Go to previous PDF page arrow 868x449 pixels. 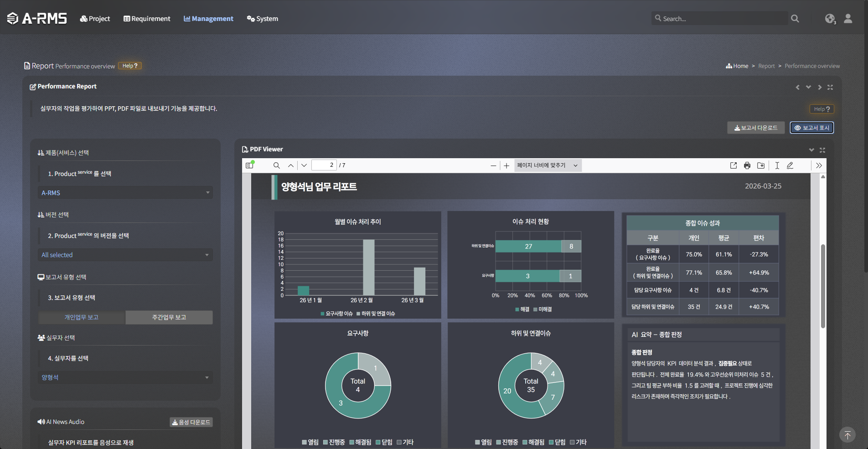291,165
